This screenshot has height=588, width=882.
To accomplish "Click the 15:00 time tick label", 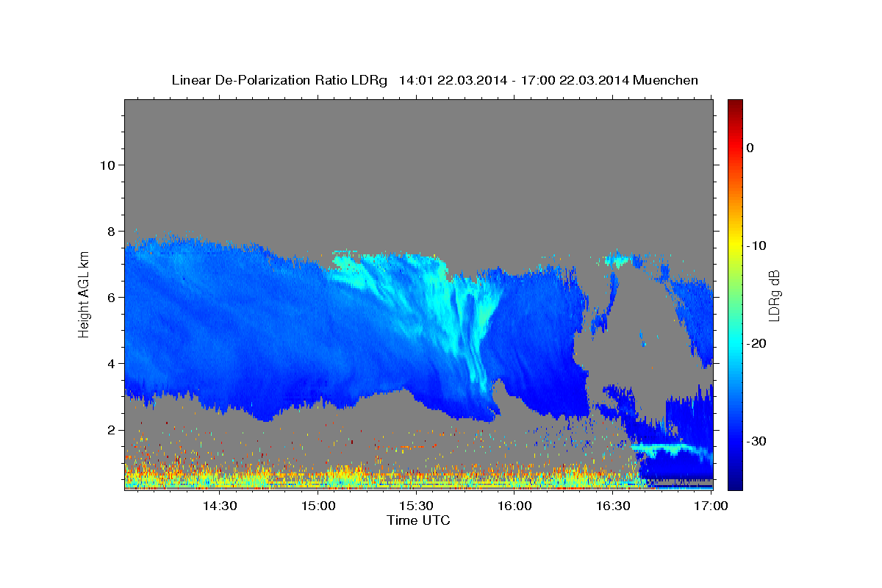I will [318, 506].
